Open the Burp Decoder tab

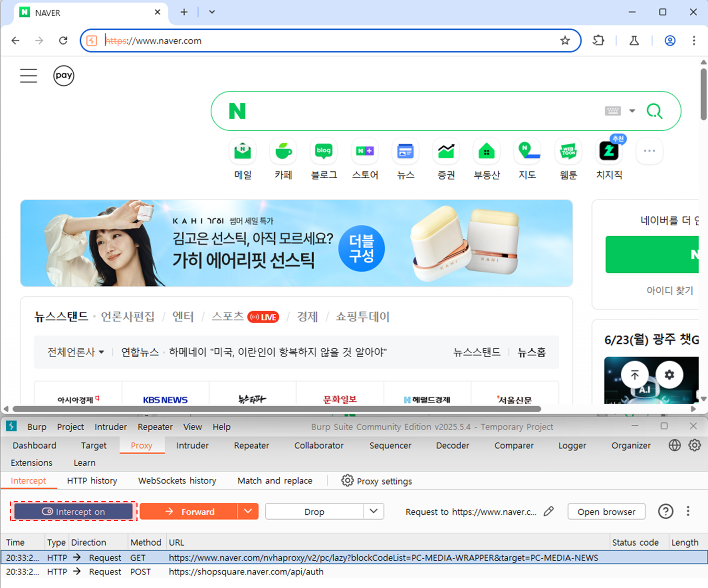(x=453, y=445)
